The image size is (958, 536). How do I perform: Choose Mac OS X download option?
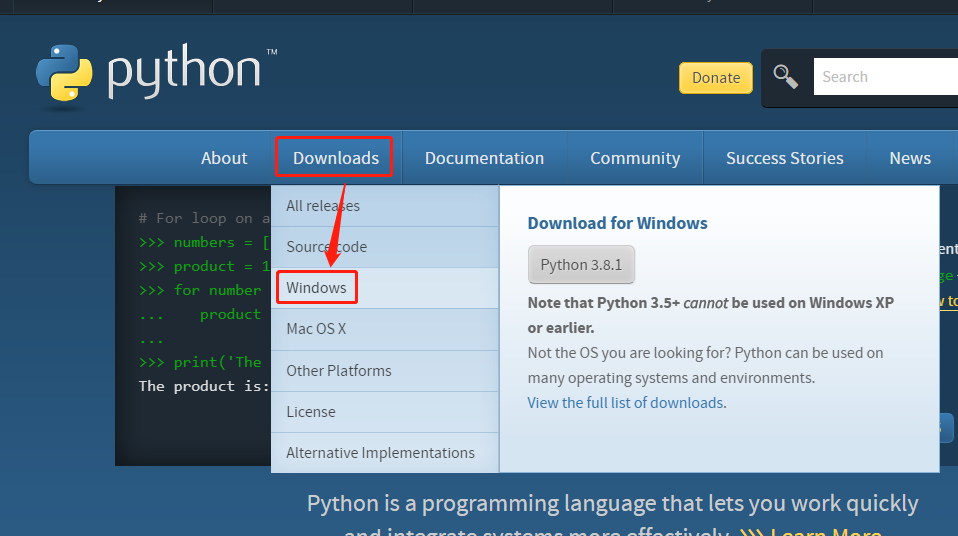click(x=316, y=329)
